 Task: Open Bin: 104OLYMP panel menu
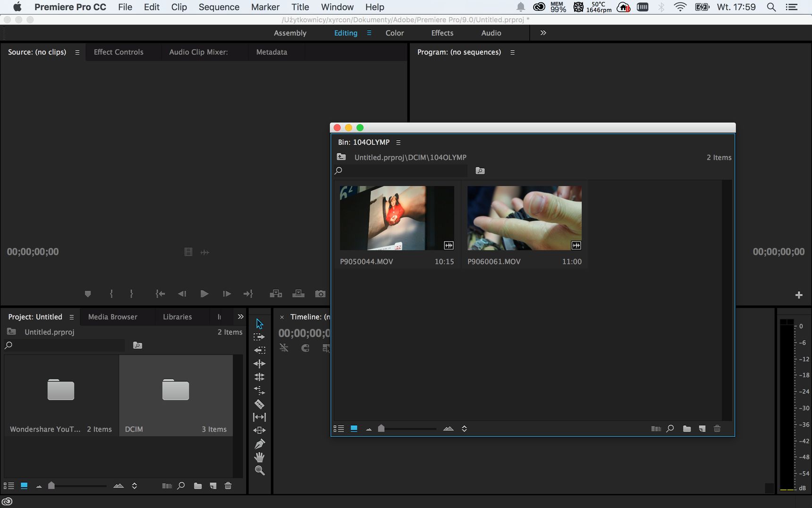coord(398,142)
